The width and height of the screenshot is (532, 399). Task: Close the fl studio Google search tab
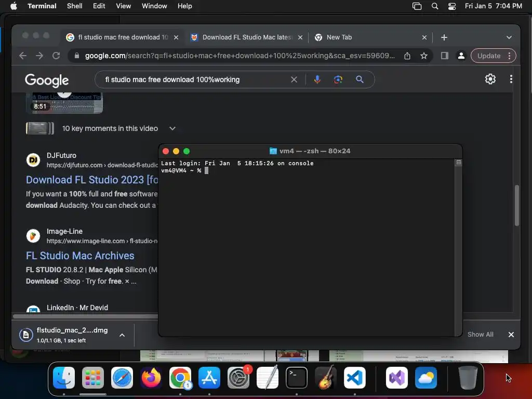point(176,37)
